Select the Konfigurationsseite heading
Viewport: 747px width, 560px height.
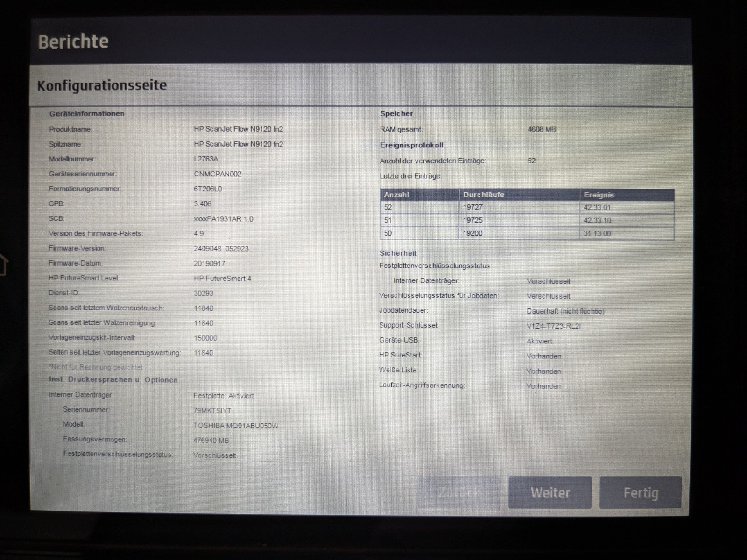[x=102, y=85]
